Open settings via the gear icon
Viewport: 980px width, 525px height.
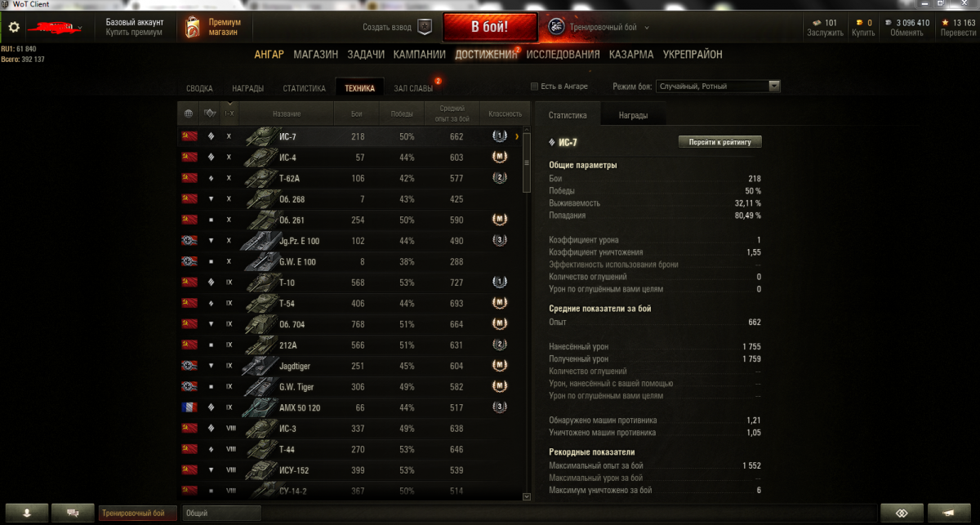click(14, 27)
